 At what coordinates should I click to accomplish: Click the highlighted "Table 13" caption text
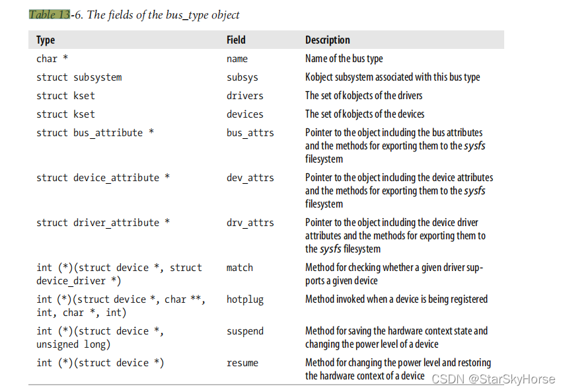coord(49,15)
